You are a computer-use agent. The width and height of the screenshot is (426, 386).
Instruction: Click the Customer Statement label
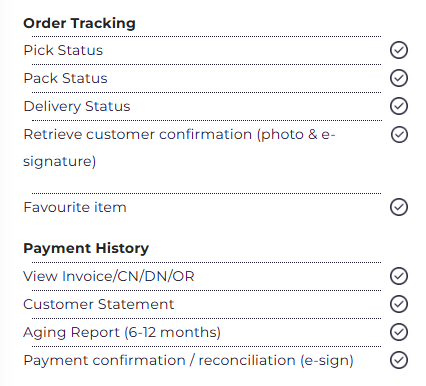(x=99, y=304)
